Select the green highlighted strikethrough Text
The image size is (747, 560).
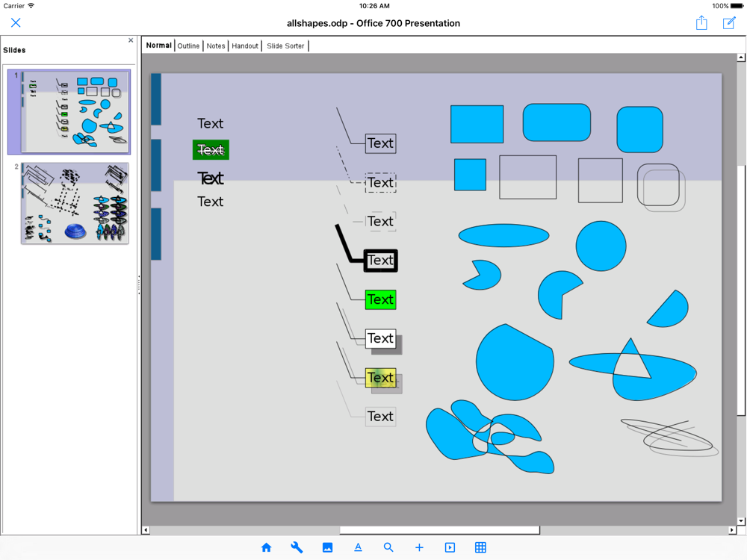pos(211,150)
